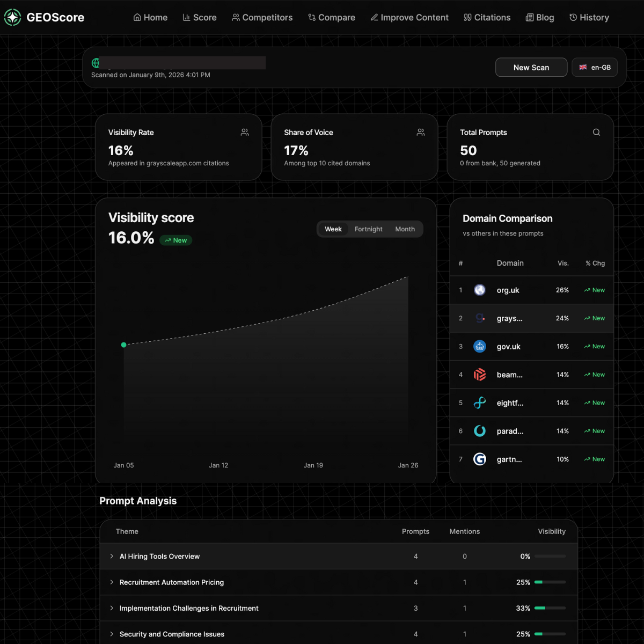The height and width of the screenshot is (644, 644).
Task: Click the visibility progress bar for Implementation Challenges
Action: coord(550,608)
